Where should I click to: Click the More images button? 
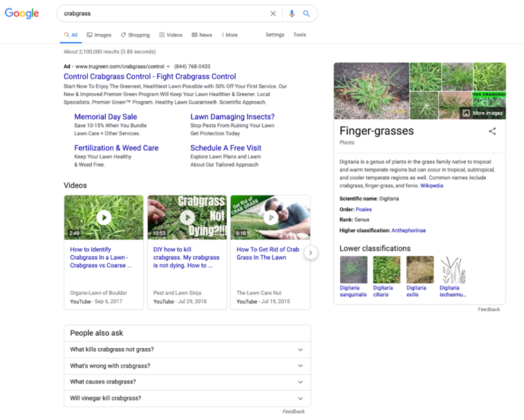click(x=483, y=113)
